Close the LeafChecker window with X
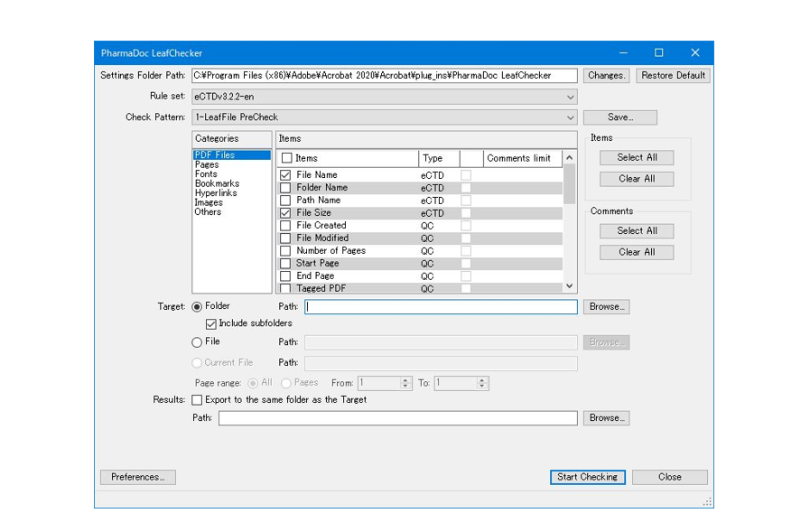Viewport: 810px width, 532px height. coord(695,52)
